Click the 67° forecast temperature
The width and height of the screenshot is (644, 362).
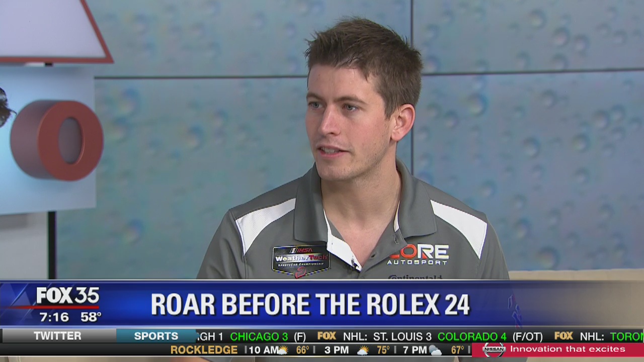tap(457, 350)
